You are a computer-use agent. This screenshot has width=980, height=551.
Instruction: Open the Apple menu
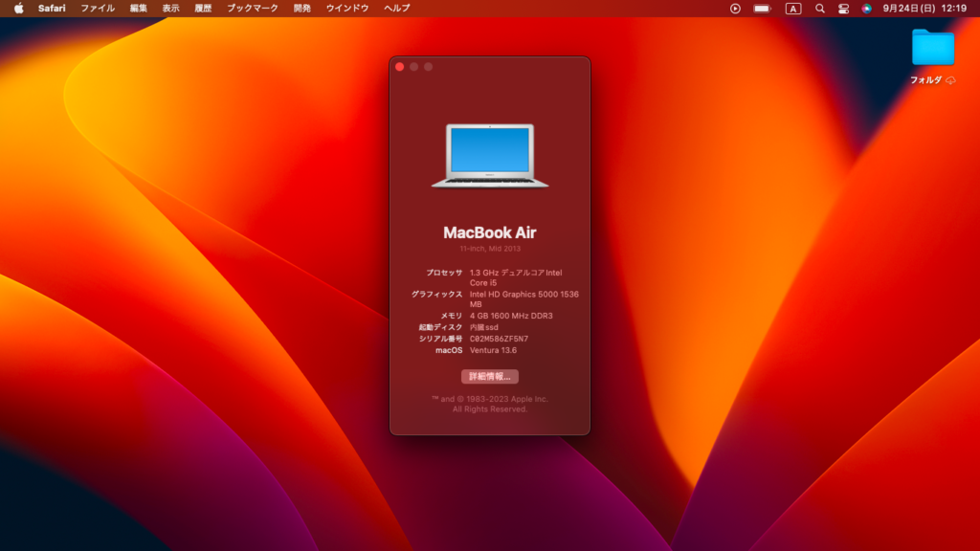click(19, 8)
